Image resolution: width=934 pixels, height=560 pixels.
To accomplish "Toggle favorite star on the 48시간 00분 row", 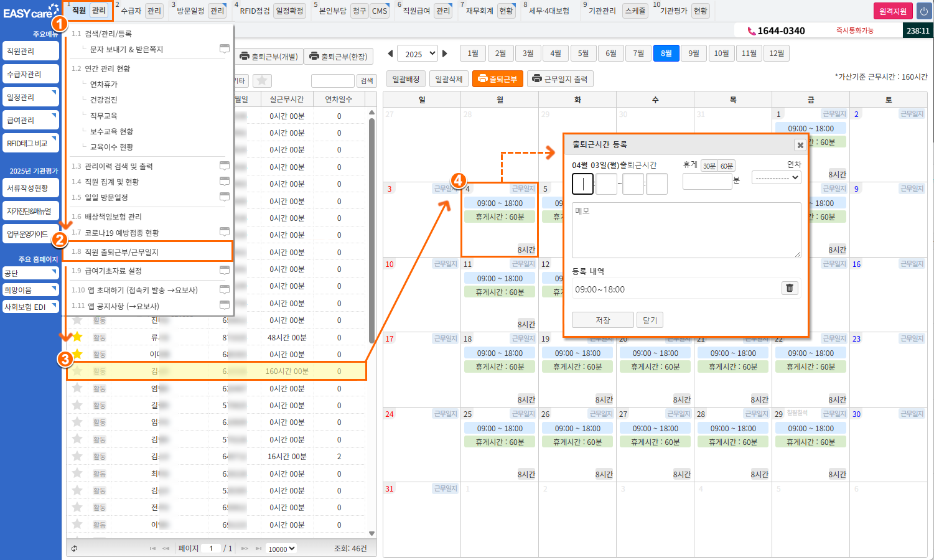I will coord(77,337).
